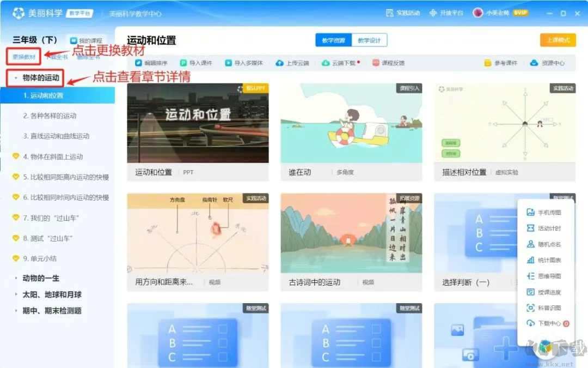Click VIP heart icon beside 物体在斜面上运动
The height and width of the screenshot is (368, 588).
pos(16,156)
